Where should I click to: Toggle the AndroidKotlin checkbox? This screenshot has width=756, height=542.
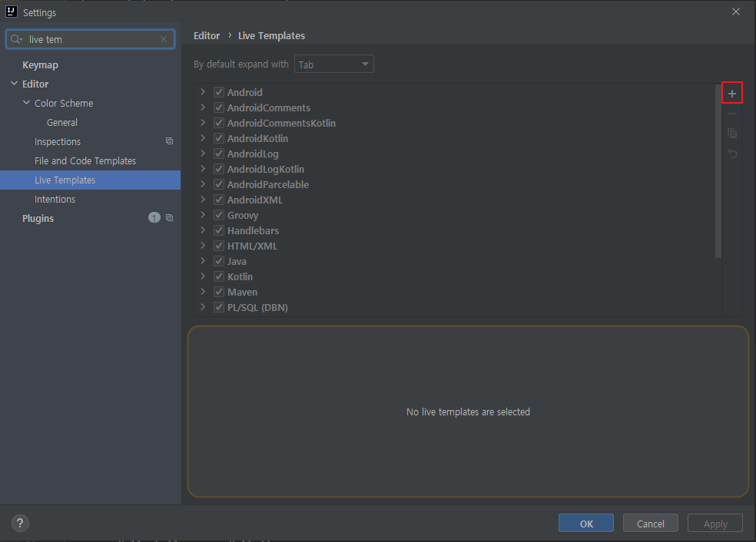point(219,138)
